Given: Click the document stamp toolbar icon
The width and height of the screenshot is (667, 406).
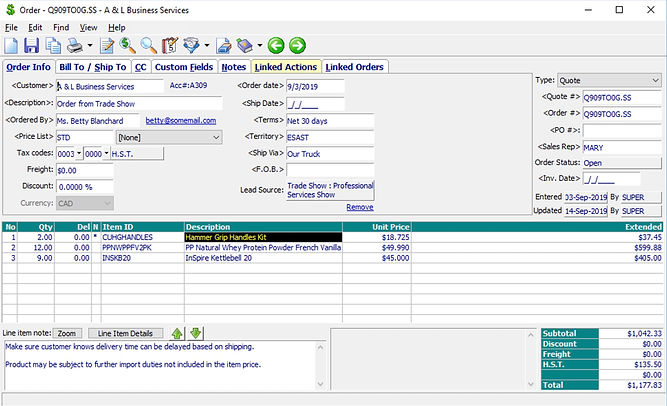Looking at the screenshot, I should 224,46.
